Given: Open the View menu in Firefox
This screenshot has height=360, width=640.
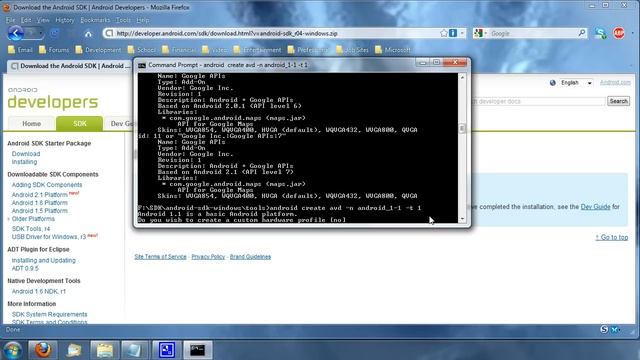Looking at the screenshot, I should [43, 20].
